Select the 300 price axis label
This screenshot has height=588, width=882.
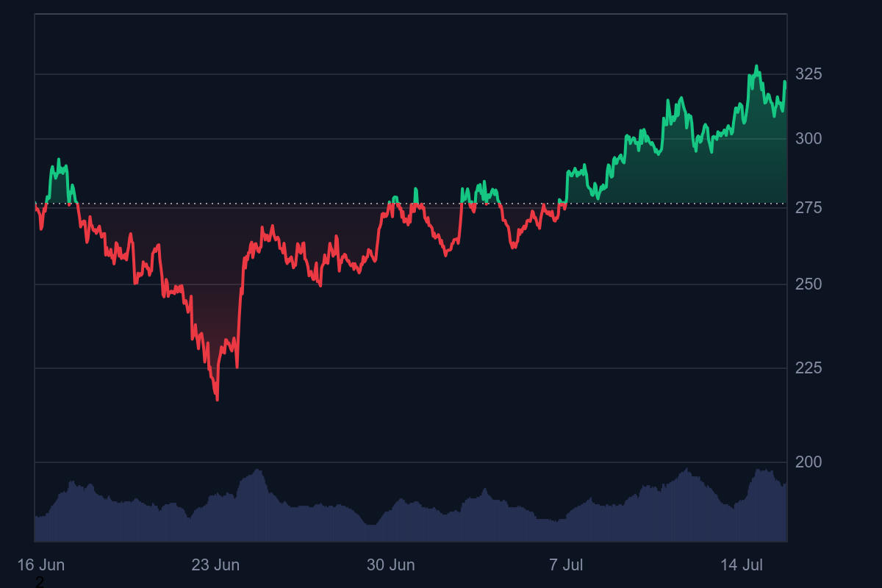(x=808, y=139)
